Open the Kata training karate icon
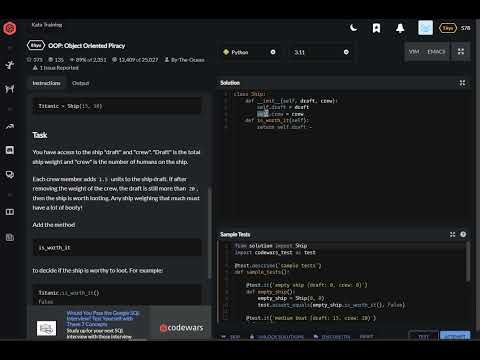Screen dimensions: 480x360 (10, 64)
